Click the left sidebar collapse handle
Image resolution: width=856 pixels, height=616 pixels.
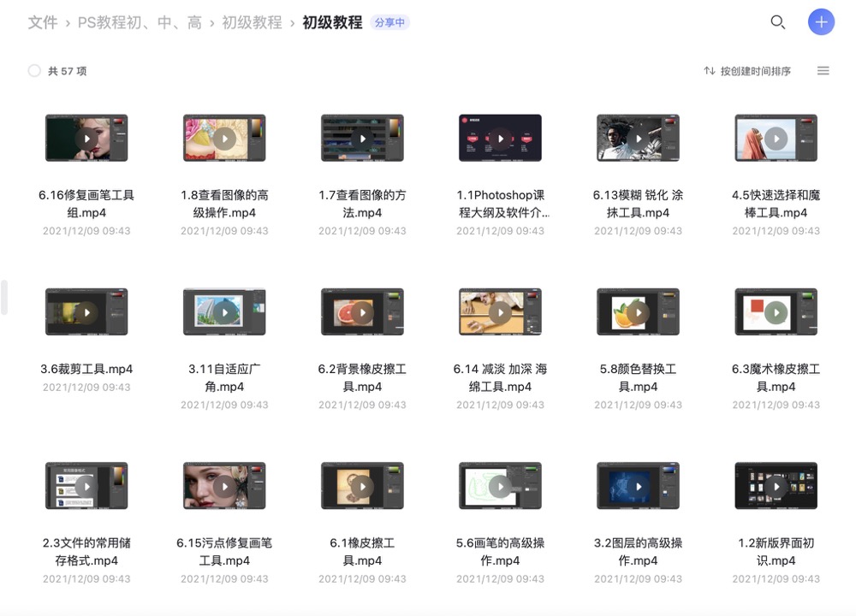tap(4, 297)
